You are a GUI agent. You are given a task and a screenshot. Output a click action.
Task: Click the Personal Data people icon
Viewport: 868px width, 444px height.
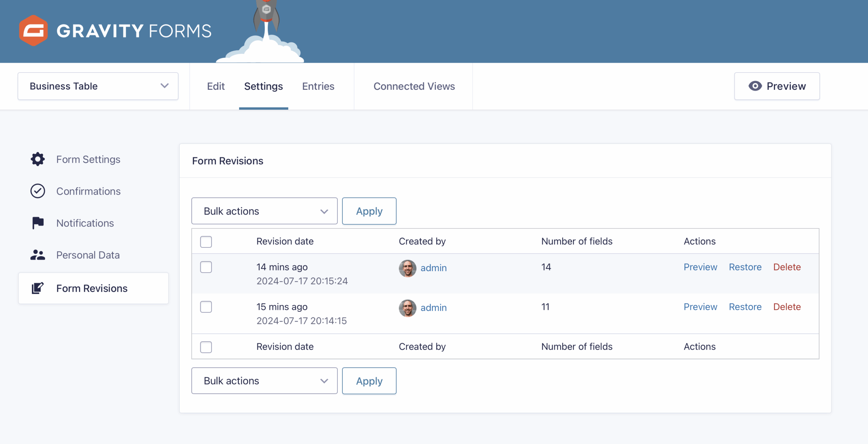(x=38, y=255)
